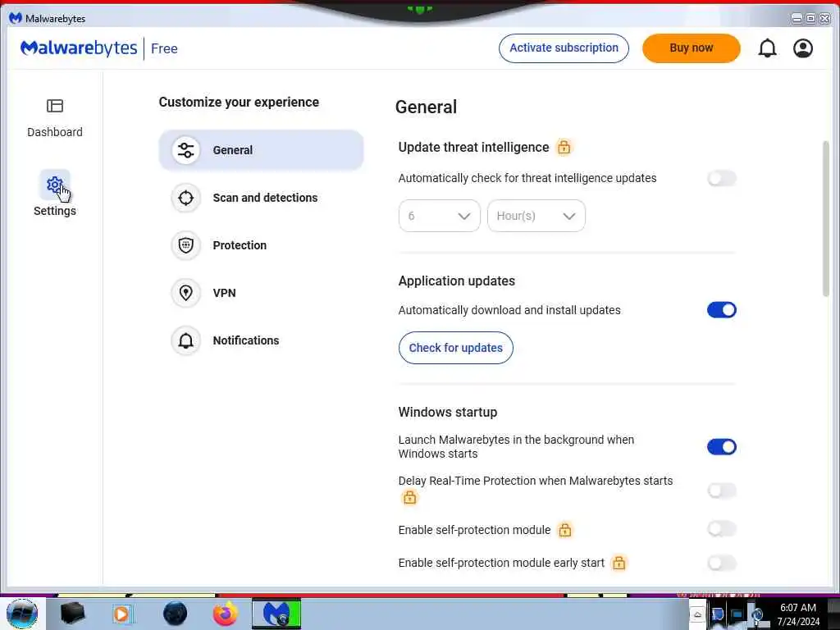Viewport: 840px width, 630px height.
Task: Click the Windows startup section heading
Action: pyautogui.click(x=448, y=413)
